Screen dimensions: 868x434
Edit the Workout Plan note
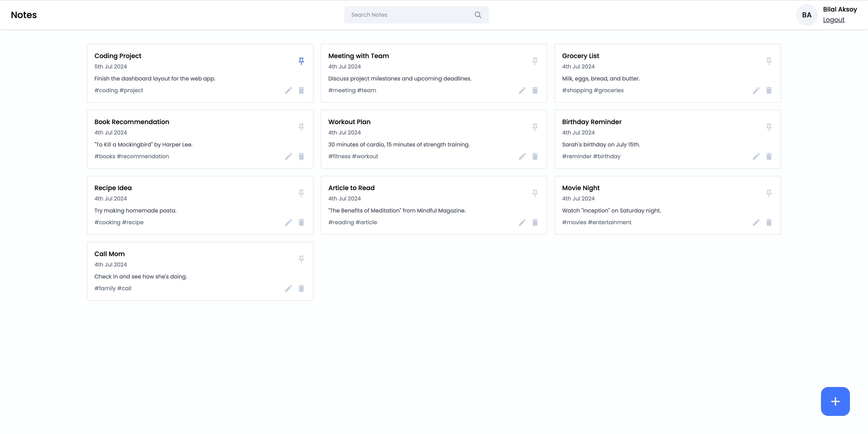click(x=522, y=156)
